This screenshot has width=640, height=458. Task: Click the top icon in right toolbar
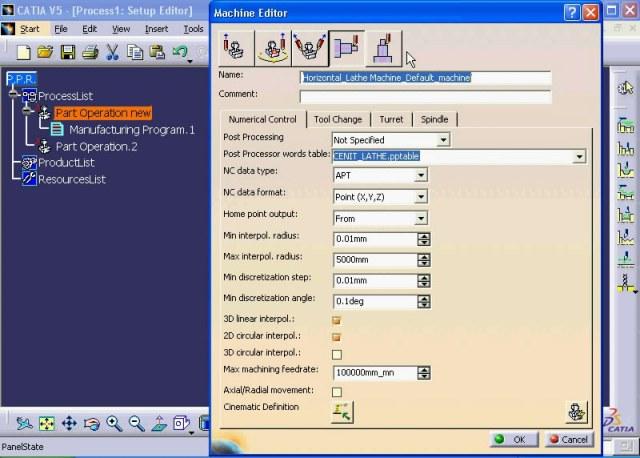click(625, 88)
